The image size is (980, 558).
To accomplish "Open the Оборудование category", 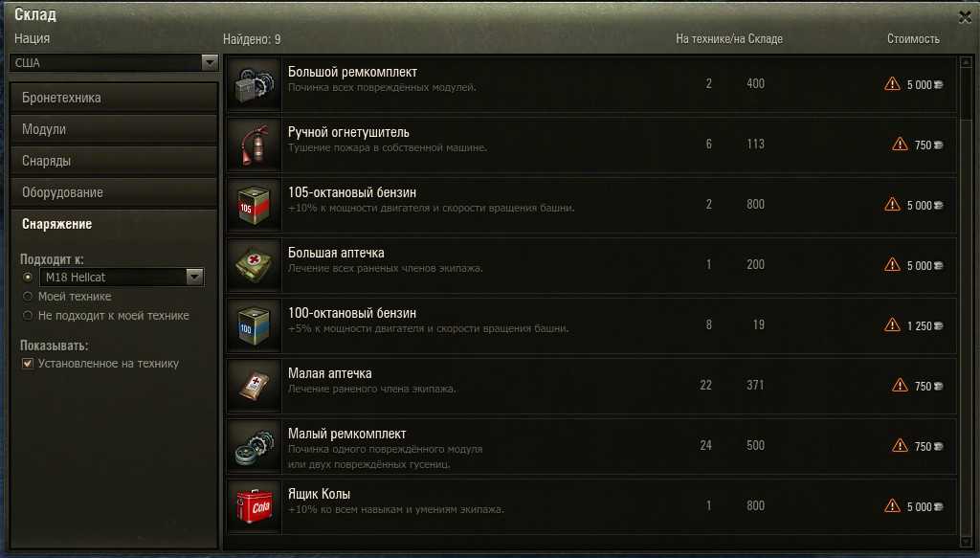I will tap(114, 192).
